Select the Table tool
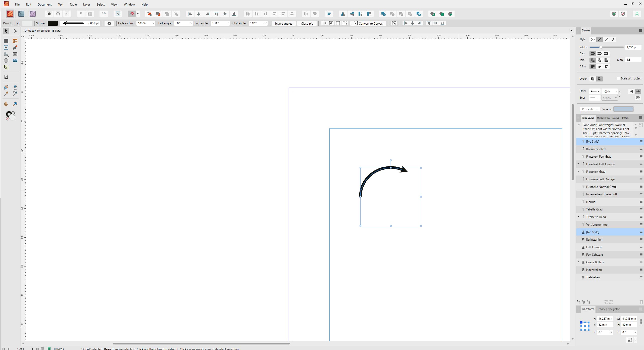 [15, 41]
